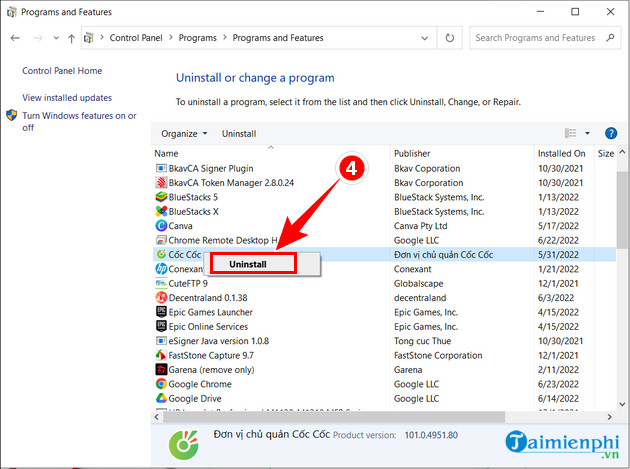Screen dimensions: 630x469
Task: Click install date 6/23/2022
Action: pos(558,384)
